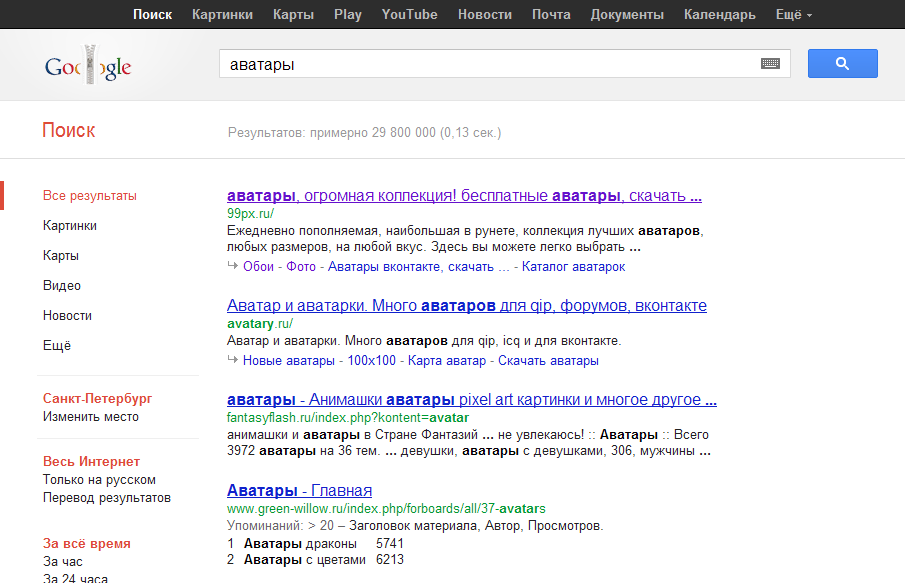Open the Скачать аватары sitelink

click(548, 361)
